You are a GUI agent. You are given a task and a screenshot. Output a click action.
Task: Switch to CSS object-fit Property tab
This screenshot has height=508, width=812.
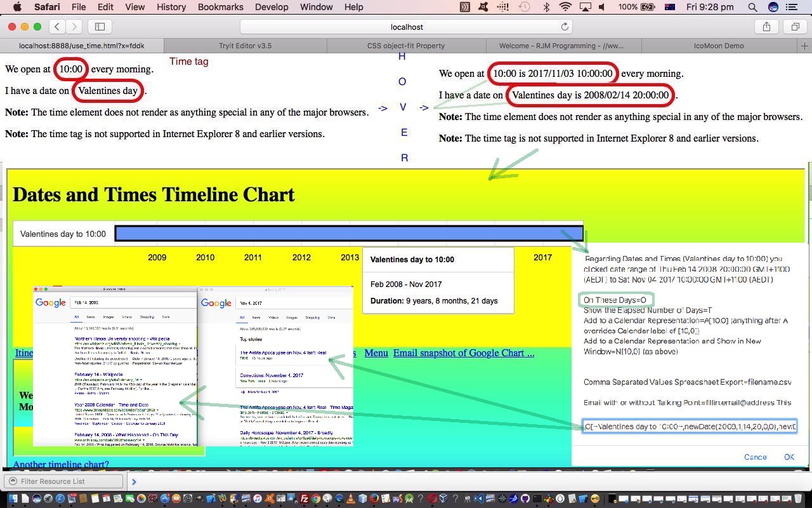(x=406, y=46)
